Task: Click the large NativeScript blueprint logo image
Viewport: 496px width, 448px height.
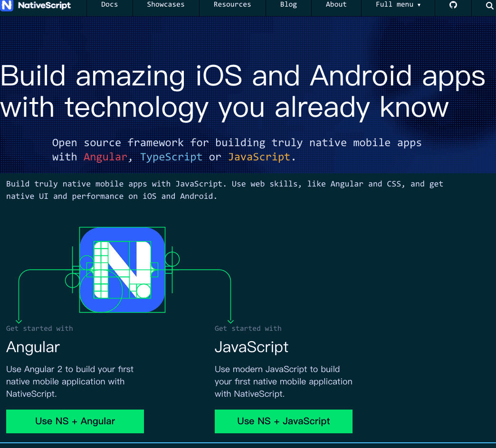Action: [x=123, y=270]
